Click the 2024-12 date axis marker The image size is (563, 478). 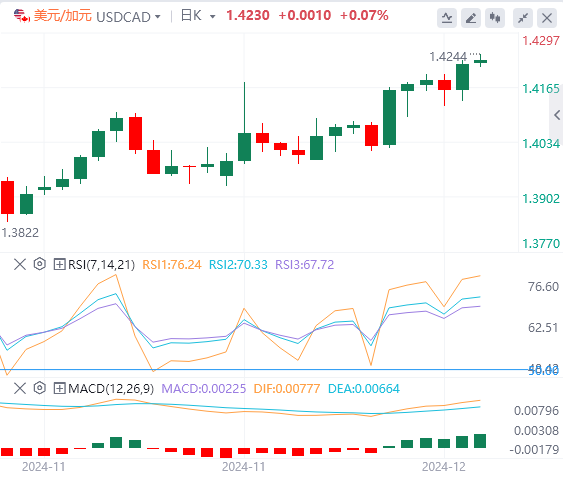click(444, 467)
